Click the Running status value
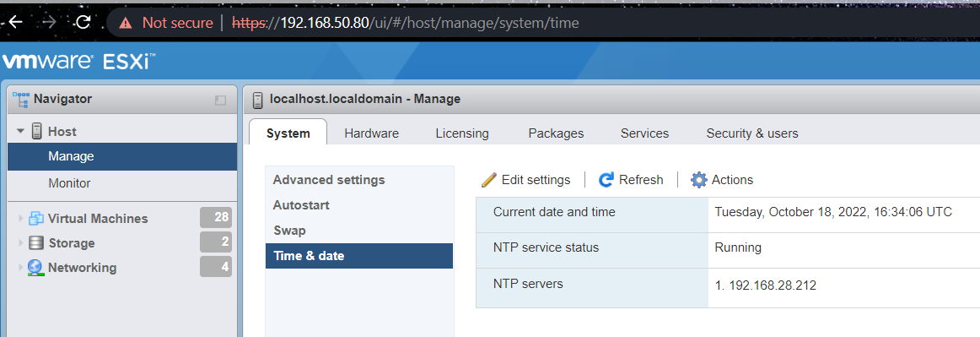Image resolution: width=980 pixels, height=337 pixels. (x=737, y=247)
